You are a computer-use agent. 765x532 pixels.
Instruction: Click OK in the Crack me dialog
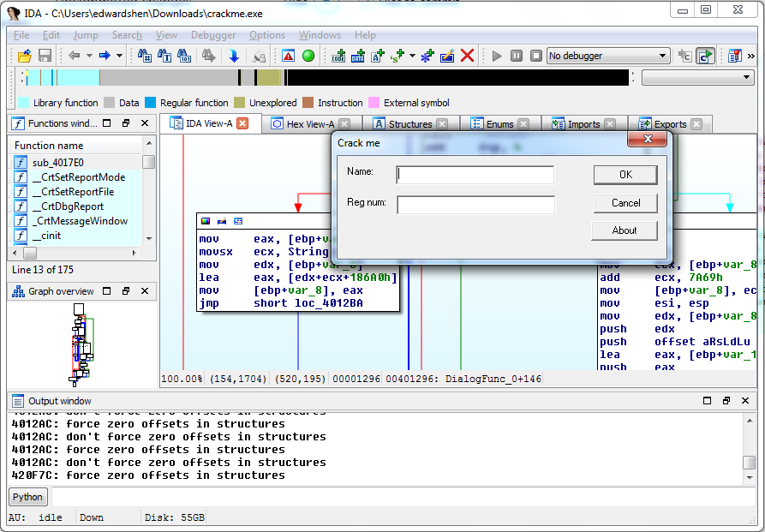[x=625, y=175]
